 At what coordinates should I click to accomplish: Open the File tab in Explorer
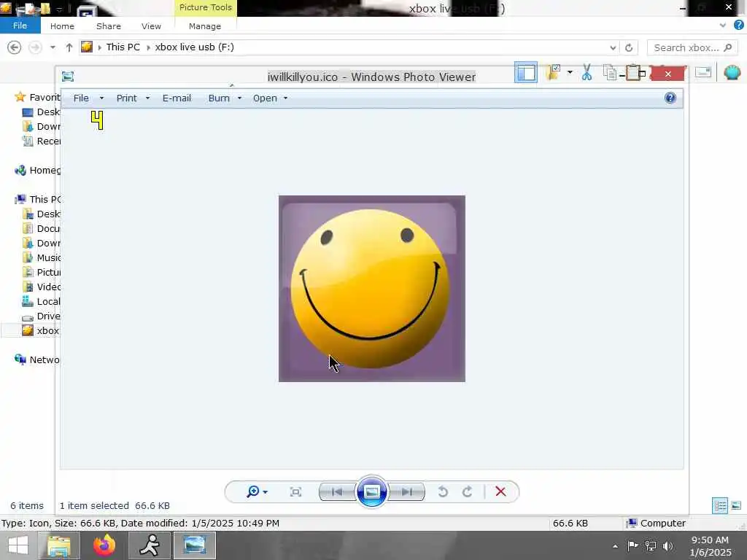coord(20,26)
